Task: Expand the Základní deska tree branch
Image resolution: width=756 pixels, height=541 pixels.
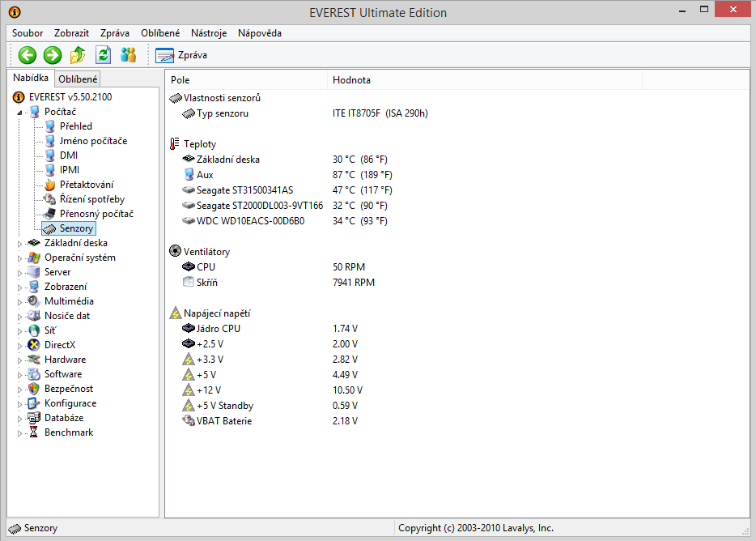Action: point(19,244)
